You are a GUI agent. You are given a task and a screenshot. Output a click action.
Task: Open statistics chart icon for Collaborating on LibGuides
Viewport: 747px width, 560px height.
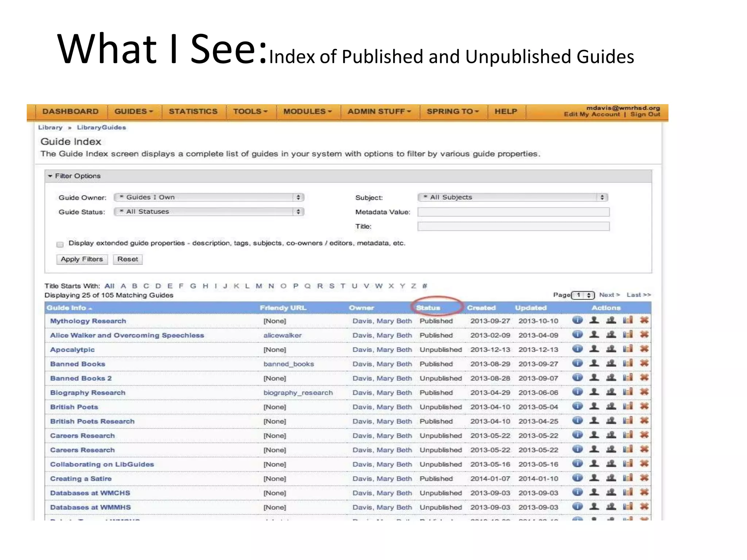coord(628,463)
